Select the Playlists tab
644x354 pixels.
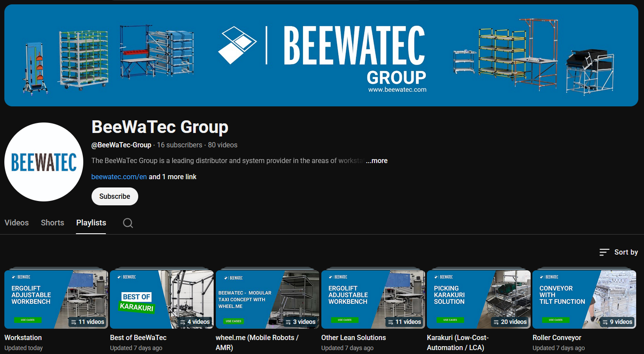click(91, 222)
